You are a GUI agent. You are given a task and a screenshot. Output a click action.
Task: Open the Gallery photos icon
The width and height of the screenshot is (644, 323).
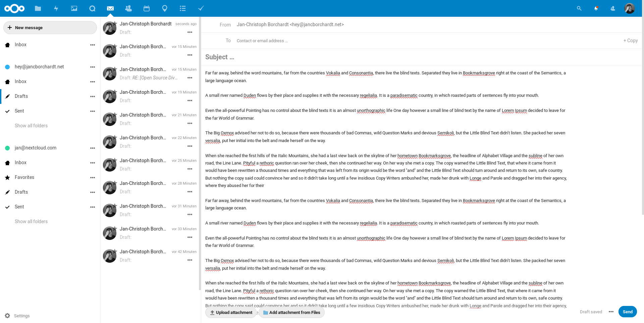tap(74, 8)
